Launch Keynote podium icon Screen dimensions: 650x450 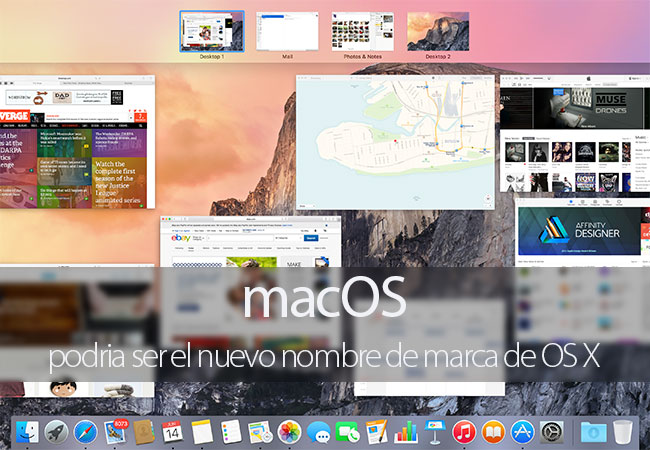[x=435, y=432]
